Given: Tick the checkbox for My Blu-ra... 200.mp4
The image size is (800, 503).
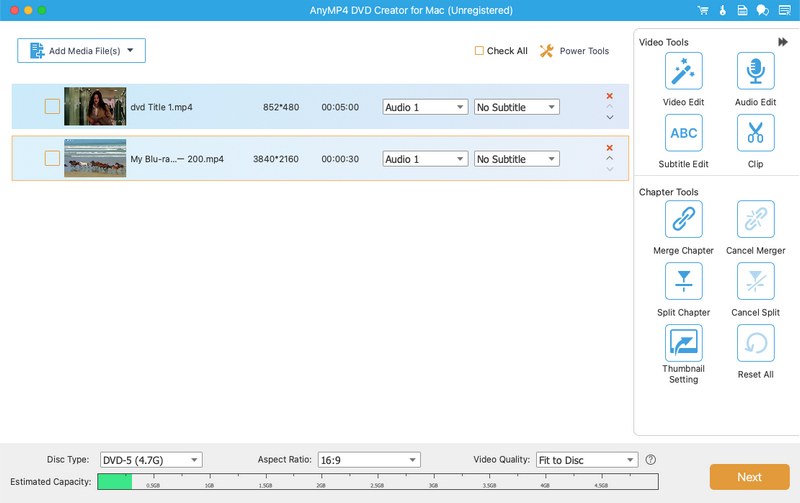Looking at the screenshot, I should coord(52,158).
